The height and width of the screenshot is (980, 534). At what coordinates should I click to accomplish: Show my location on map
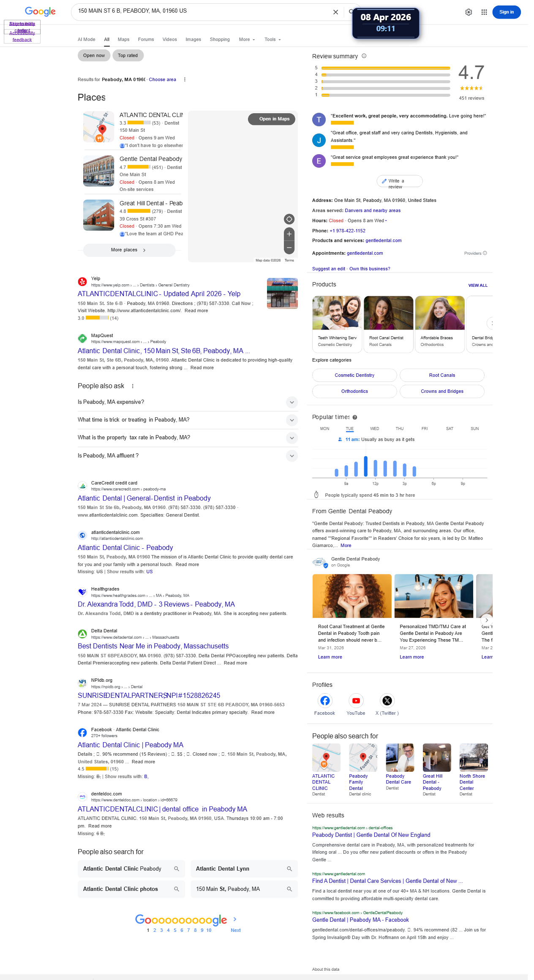(289, 219)
